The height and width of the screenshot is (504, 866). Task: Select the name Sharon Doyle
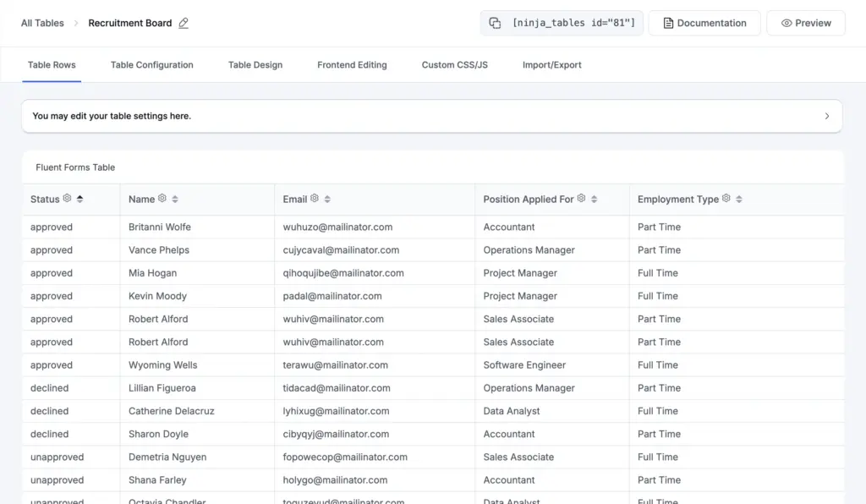click(158, 434)
